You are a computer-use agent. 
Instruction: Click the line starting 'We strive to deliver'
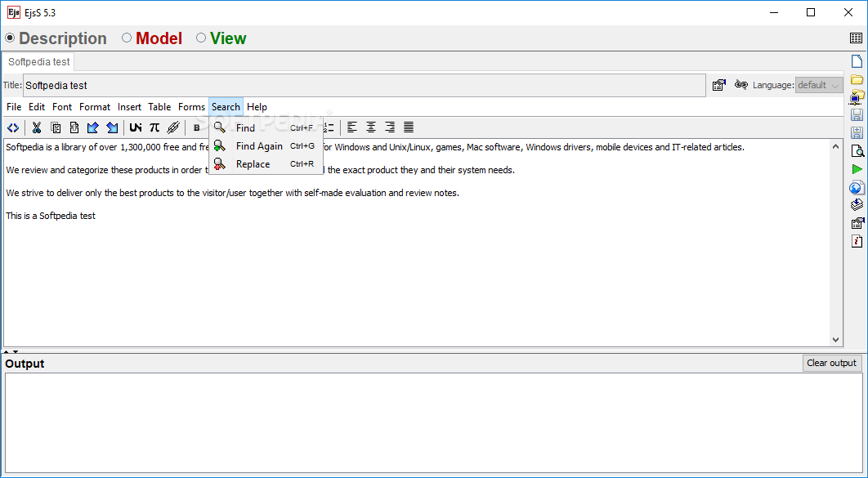point(232,193)
